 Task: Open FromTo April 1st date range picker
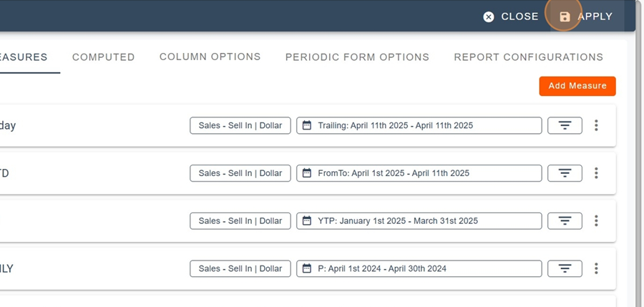pyautogui.click(x=419, y=173)
